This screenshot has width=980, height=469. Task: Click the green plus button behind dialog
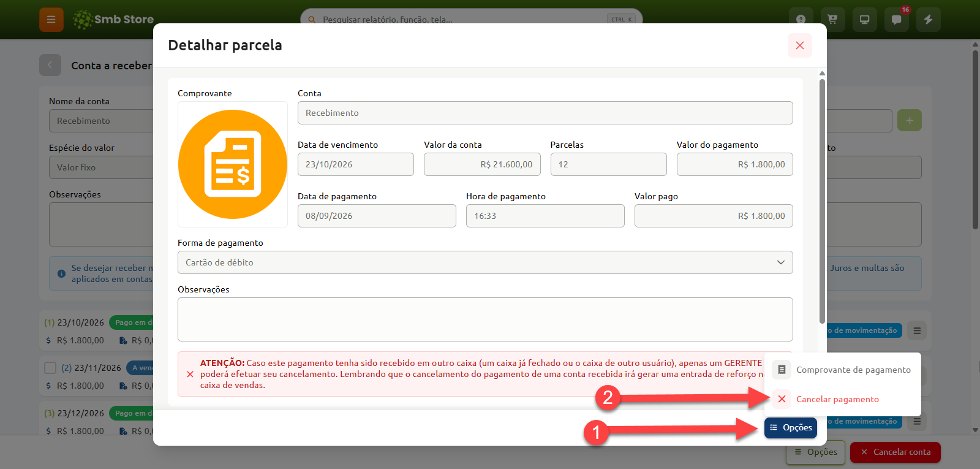coord(910,120)
